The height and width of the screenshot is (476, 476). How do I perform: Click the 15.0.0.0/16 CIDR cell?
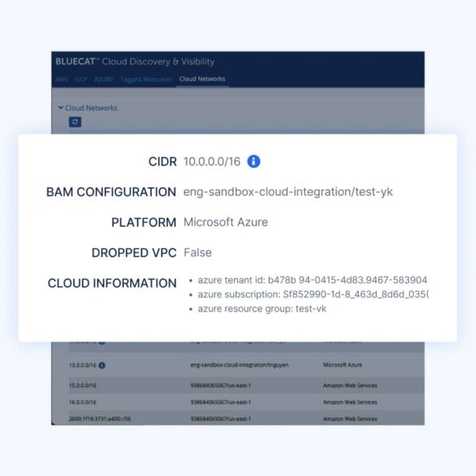82,386
